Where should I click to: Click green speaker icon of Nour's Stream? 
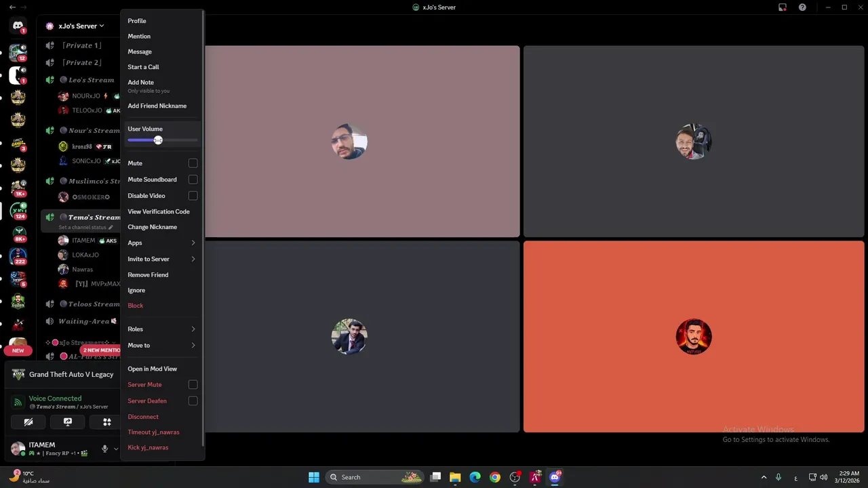50,130
